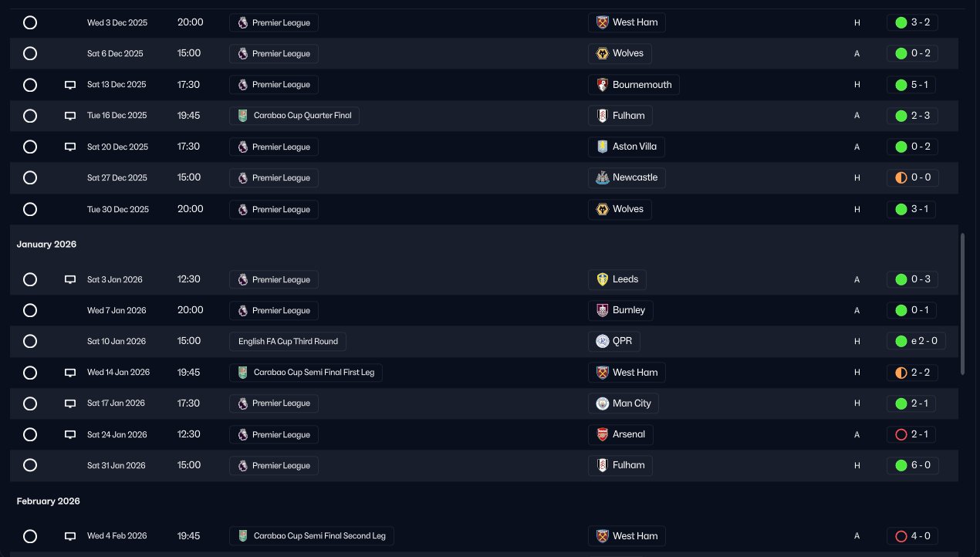Click the TV icon on Leeds fixture row

tap(70, 279)
